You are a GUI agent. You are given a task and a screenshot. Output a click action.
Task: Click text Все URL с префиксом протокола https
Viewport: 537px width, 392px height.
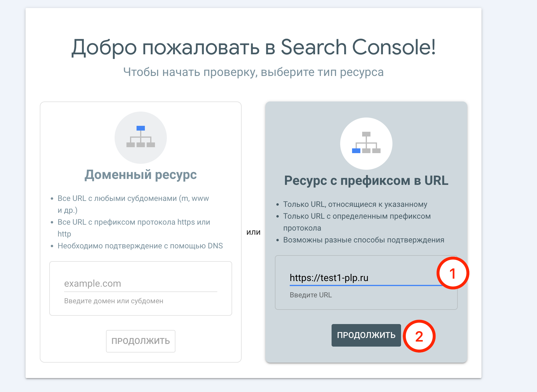pos(126,222)
